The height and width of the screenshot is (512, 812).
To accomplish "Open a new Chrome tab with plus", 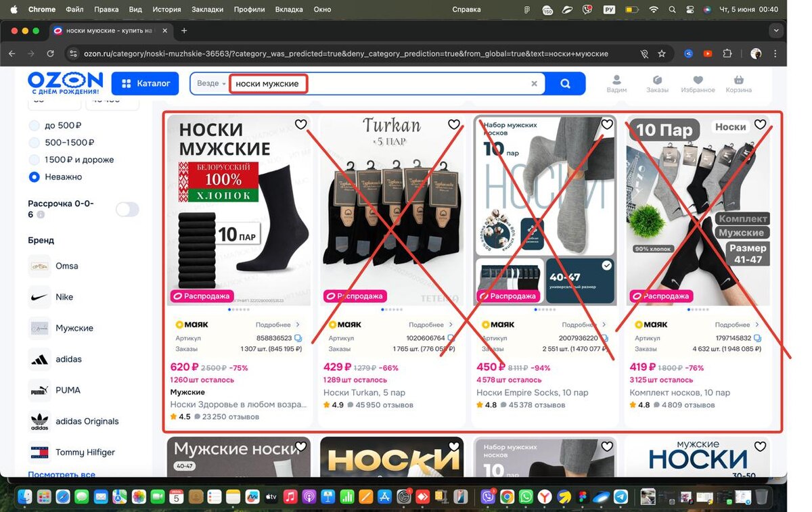I will tap(184, 30).
